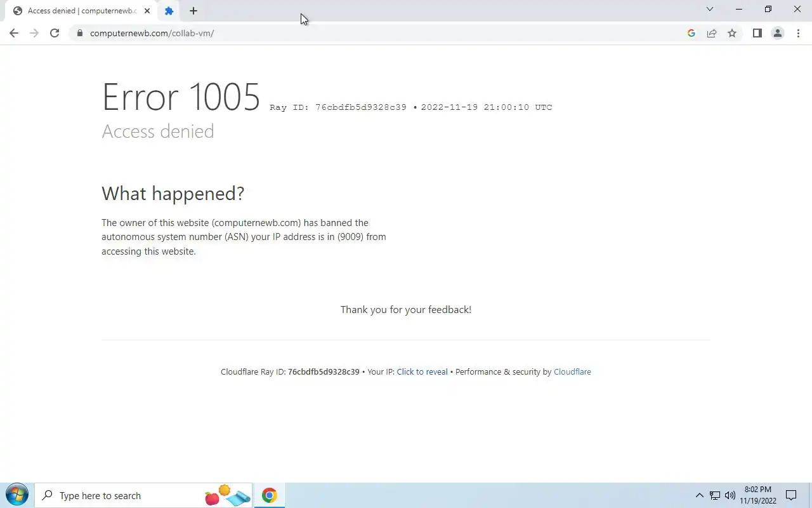Reload the current page
The height and width of the screenshot is (508, 812).
55,33
